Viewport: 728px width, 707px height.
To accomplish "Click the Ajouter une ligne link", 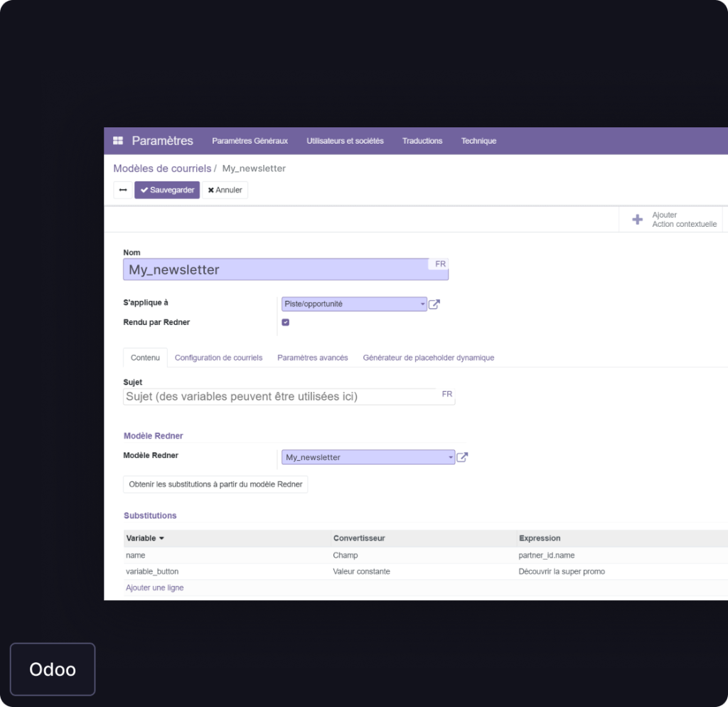I will [154, 588].
